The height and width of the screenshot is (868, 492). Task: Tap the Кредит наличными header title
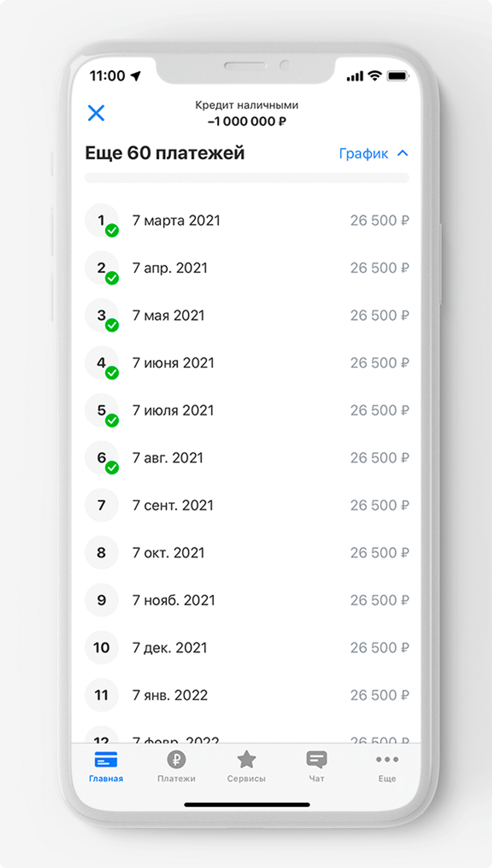[246, 105]
